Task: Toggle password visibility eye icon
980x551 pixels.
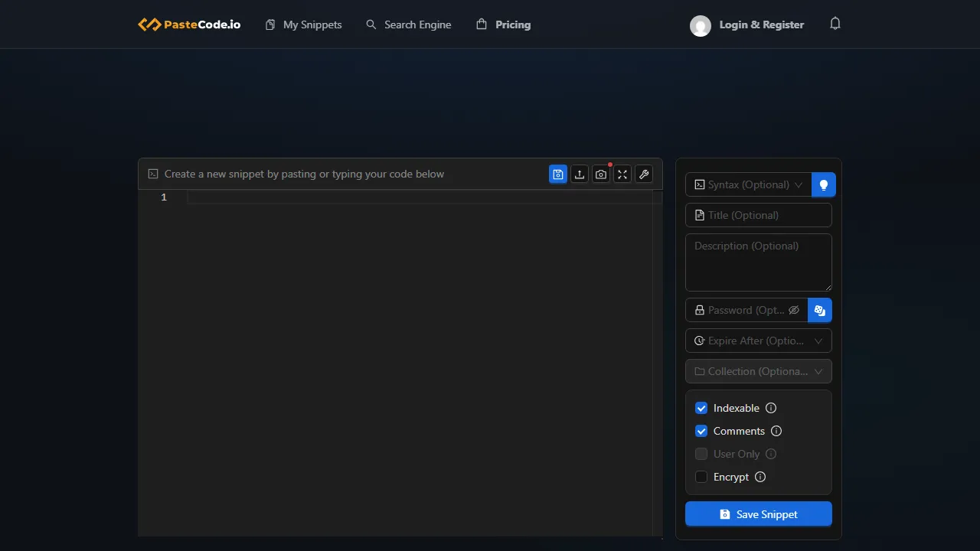Action: (794, 310)
